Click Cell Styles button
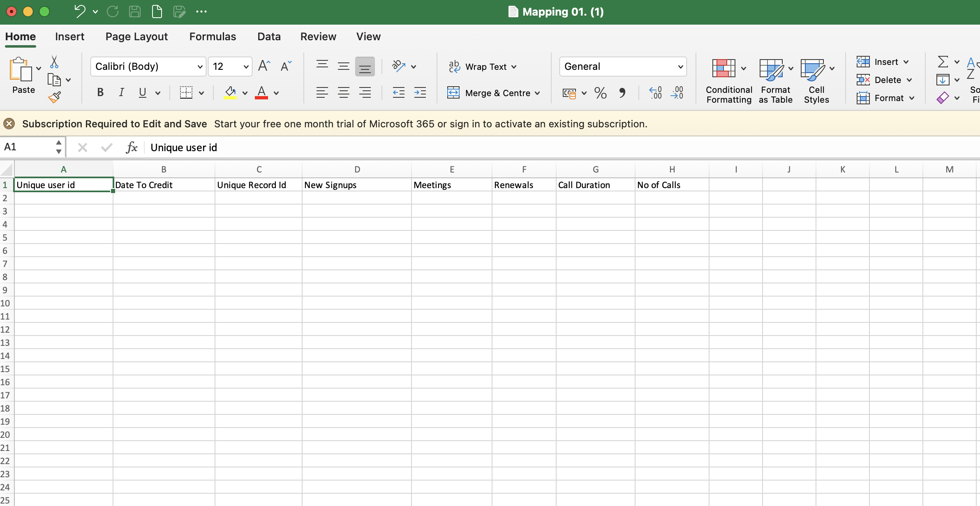Viewport: 980px width, 506px height. [x=816, y=80]
